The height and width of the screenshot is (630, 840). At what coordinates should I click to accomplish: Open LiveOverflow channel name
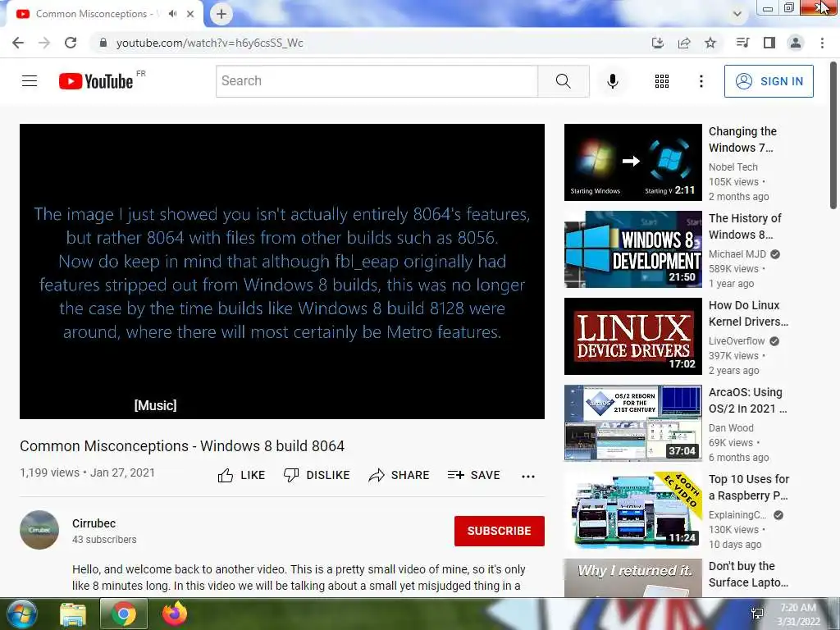pyautogui.click(x=737, y=340)
